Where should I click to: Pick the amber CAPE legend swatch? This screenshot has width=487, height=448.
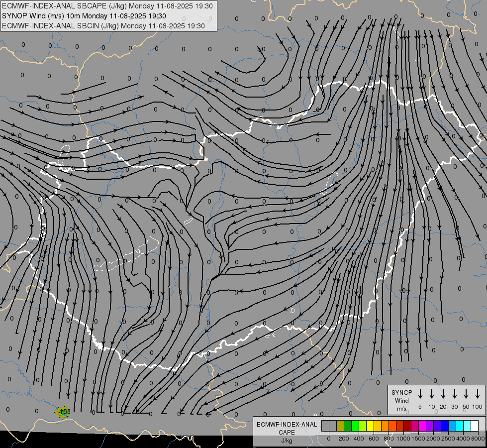(378, 426)
